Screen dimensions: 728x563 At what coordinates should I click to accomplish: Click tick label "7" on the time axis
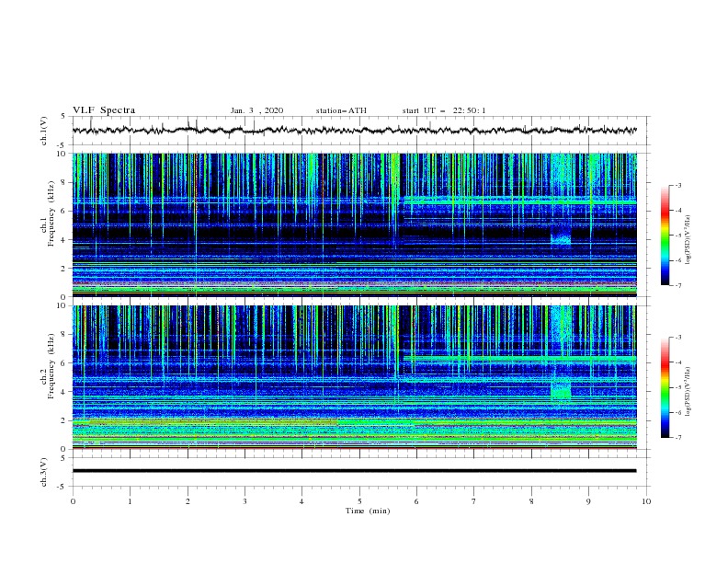tap(474, 501)
